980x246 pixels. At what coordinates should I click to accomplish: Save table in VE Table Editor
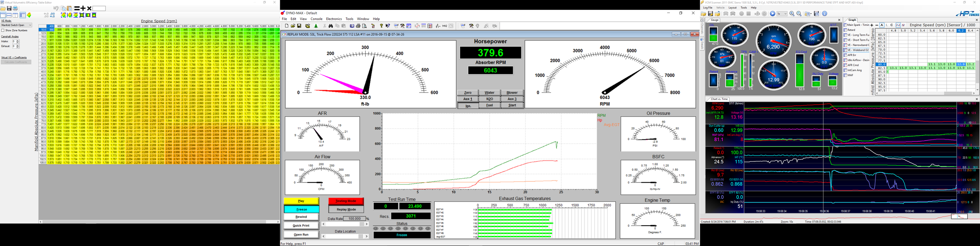coord(9,8)
